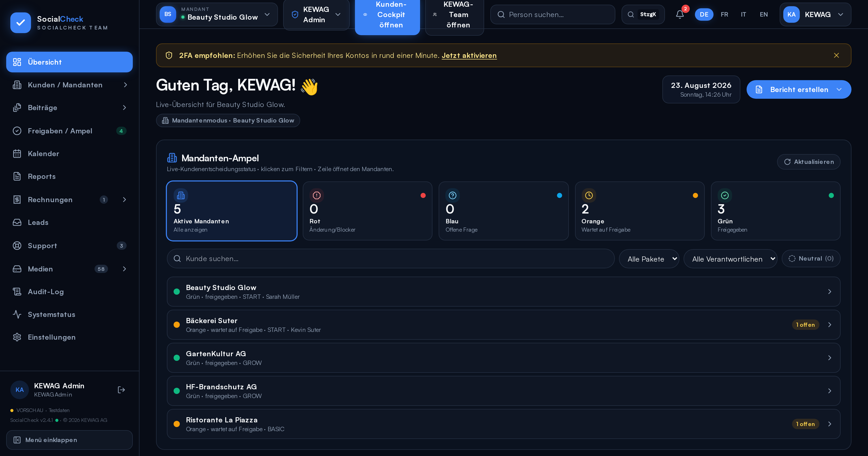Screen dimensions: 868x456
Task: Click Jetzt aktivieren link
Action: tap(469, 55)
